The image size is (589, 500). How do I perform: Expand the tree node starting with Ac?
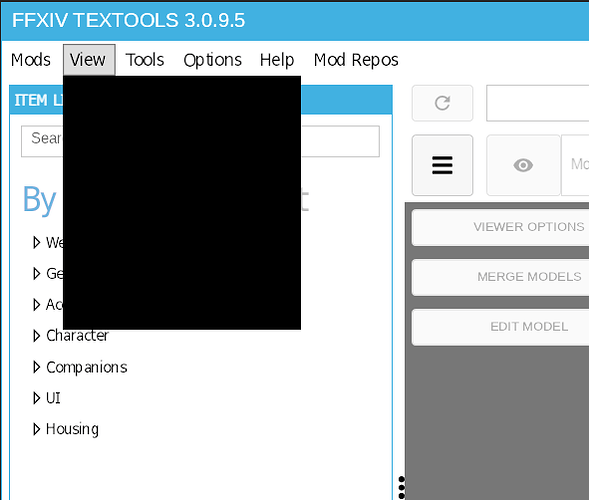click(x=36, y=305)
